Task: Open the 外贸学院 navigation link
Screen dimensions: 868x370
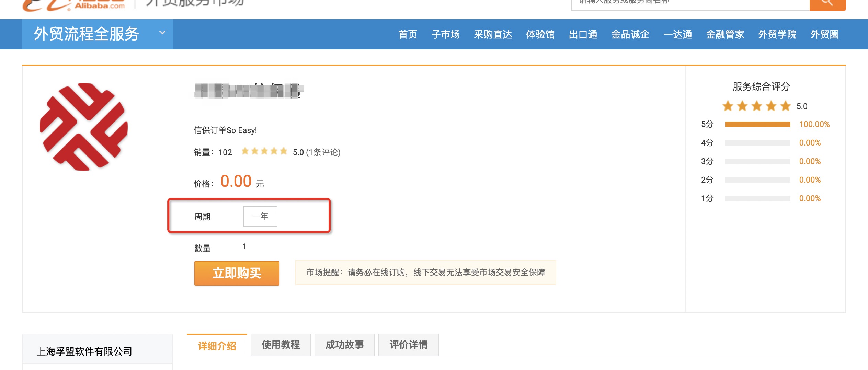Action: pos(777,35)
